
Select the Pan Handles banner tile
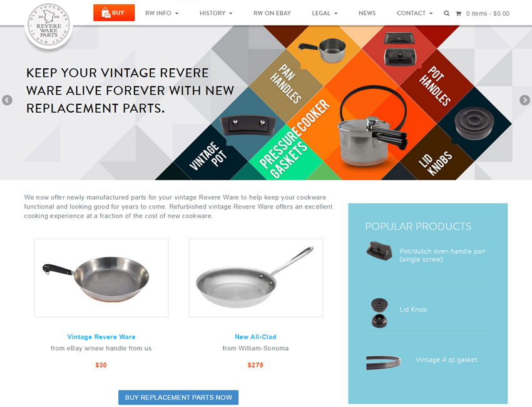(286, 83)
